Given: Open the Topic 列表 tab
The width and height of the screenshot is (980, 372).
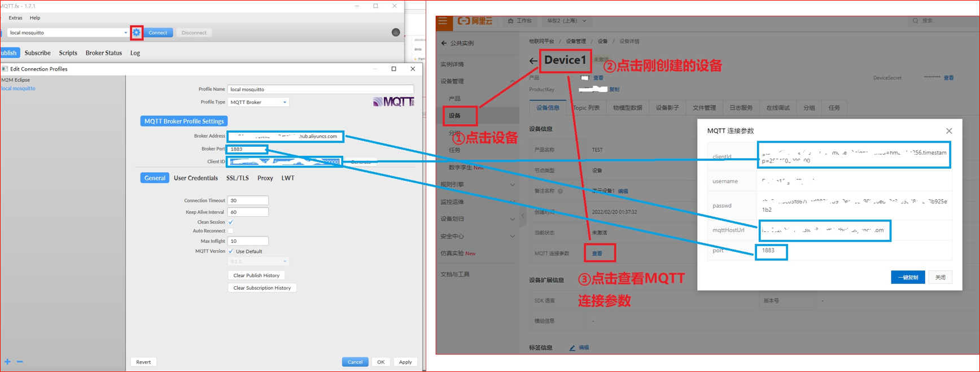Looking at the screenshot, I should (x=586, y=108).
